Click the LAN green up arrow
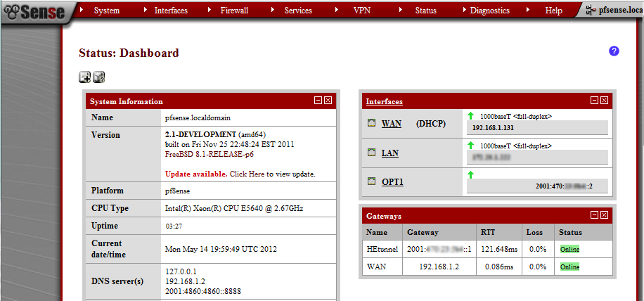This screenshot has width=644, height=301. (x=471, y=146)
